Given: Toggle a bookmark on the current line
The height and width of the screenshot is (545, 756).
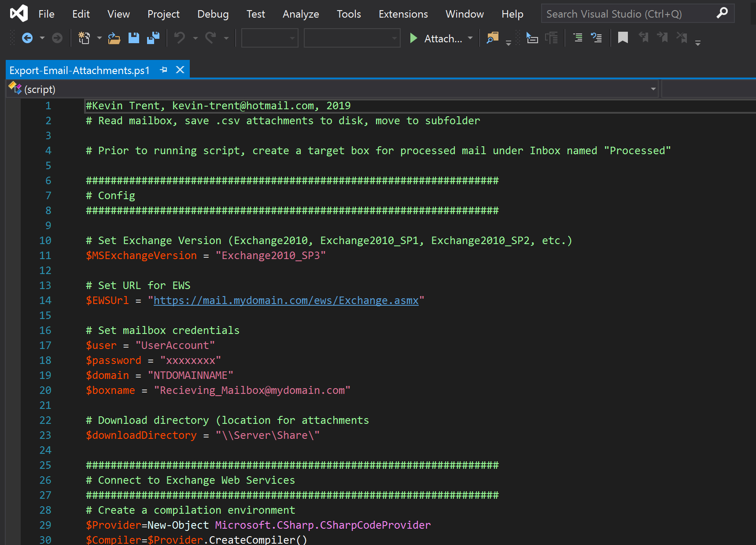Looking at the screenshot, I should pos(623,38).
